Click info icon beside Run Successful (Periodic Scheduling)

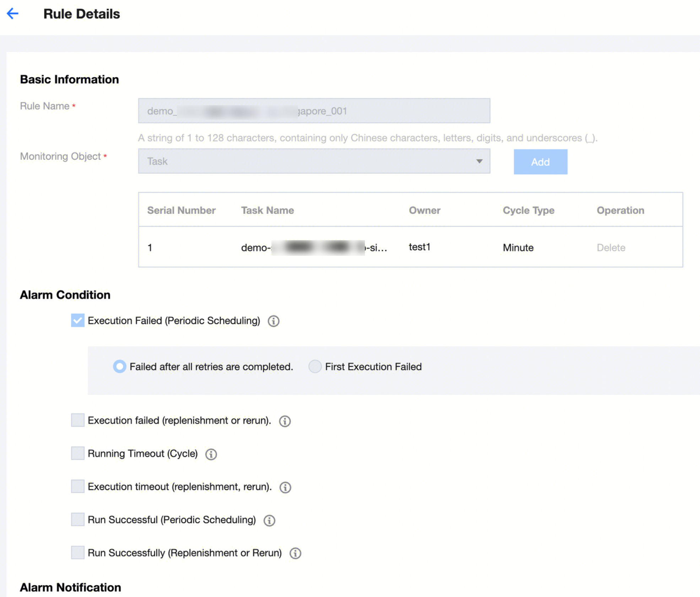[x=269, y=521]
